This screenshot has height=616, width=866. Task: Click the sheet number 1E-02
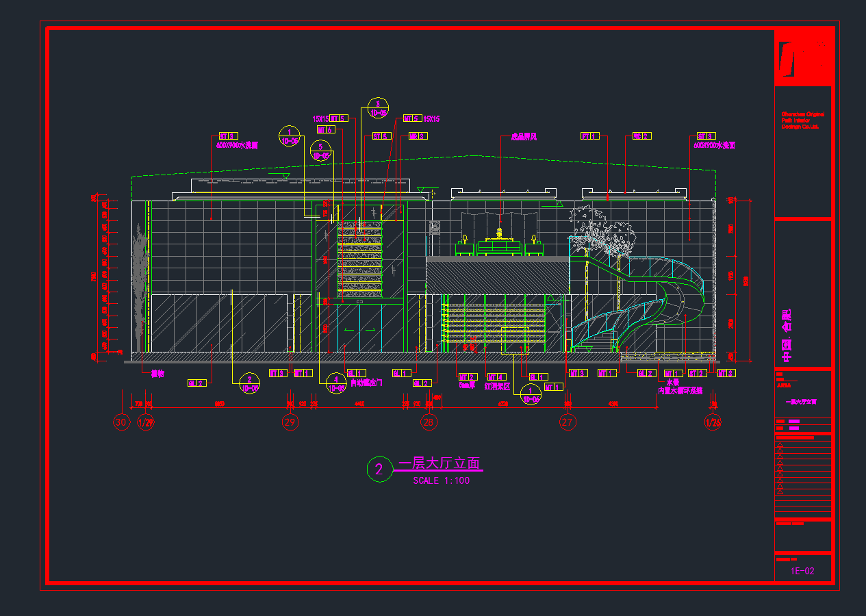point(802,571)
